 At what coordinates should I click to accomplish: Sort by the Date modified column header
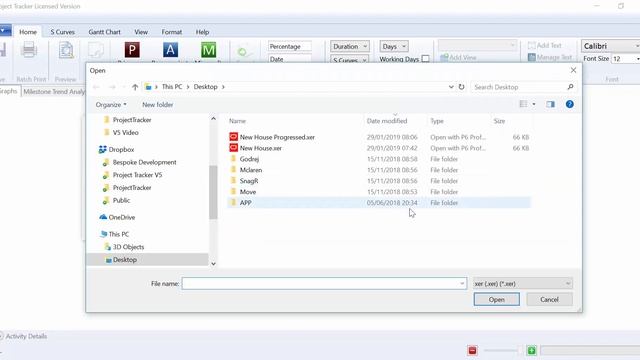(x=387, y=121)
